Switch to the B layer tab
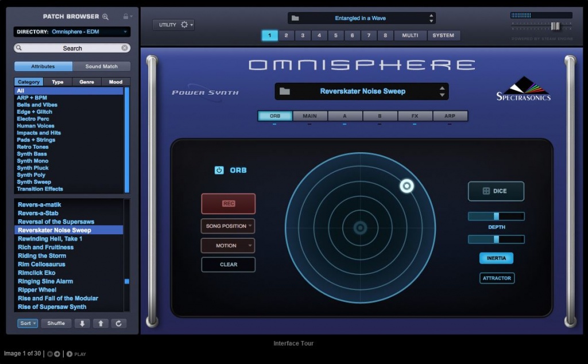588x364 pixels. 380,116
